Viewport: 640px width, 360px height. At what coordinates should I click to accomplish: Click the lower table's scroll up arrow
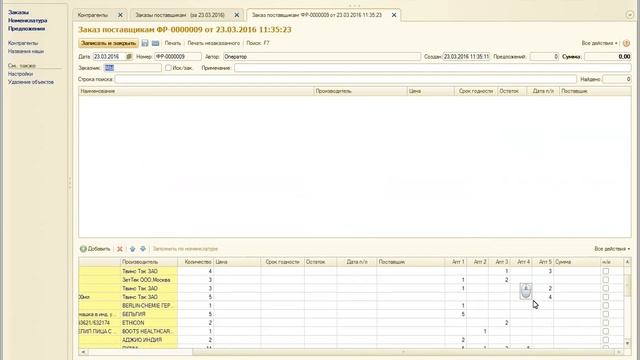(x=627, y=262)
